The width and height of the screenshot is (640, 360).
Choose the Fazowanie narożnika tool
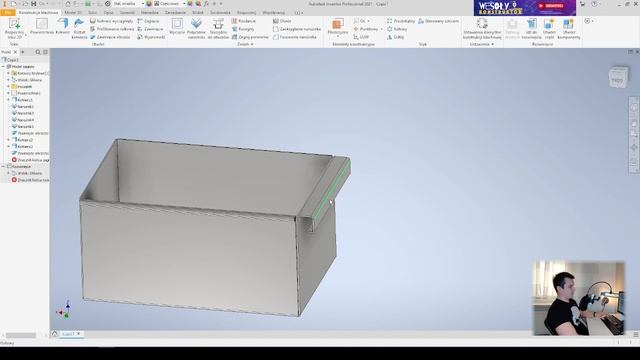click(295, 37)
